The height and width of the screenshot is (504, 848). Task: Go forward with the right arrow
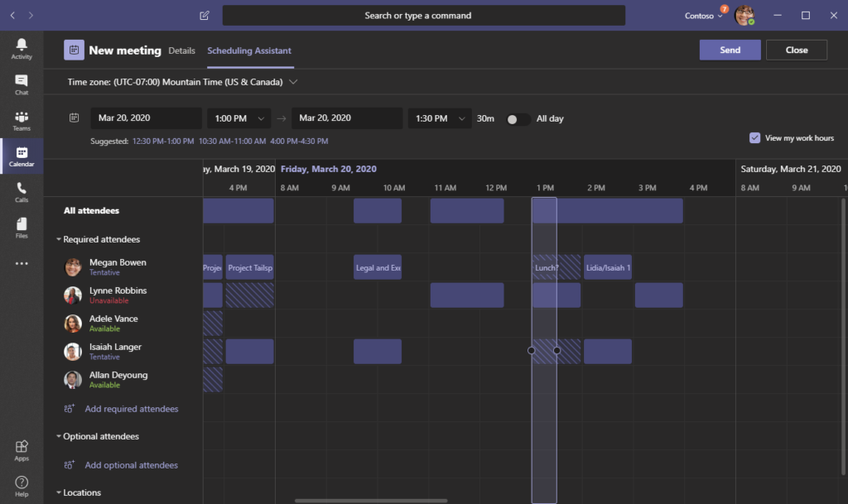coord(31,15)
